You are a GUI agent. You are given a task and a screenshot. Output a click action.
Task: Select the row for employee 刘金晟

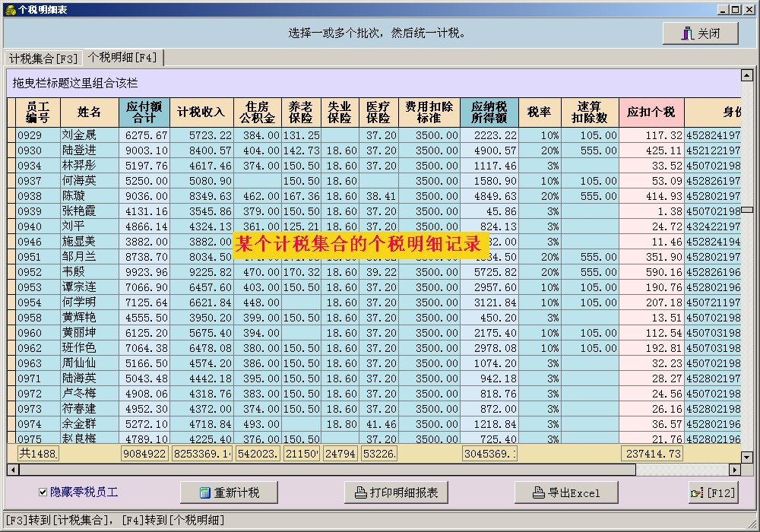click(90, 135)
